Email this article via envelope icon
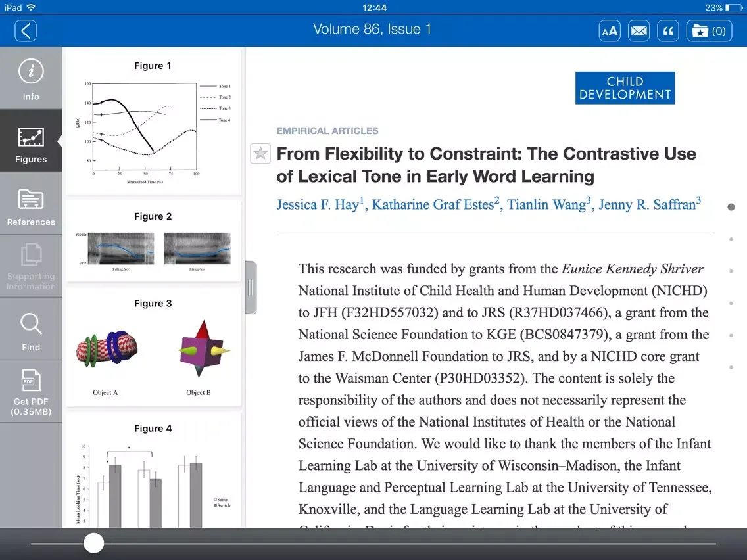This screenshot has height=560, width=747. point(639,30)
